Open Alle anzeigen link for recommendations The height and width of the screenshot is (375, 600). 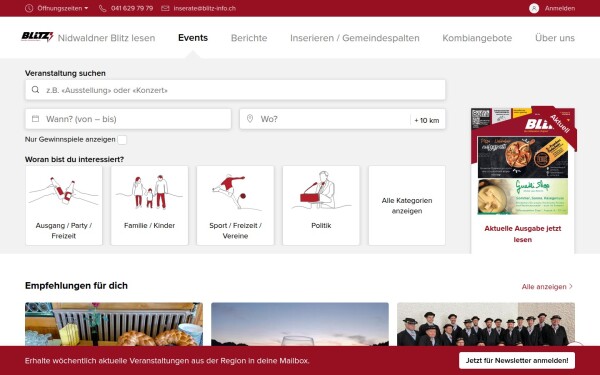[x=547, y=287]
